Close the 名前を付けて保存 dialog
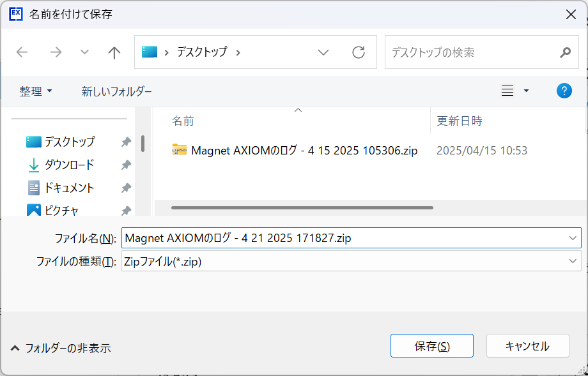588x376 pixels. pos(571,15)
